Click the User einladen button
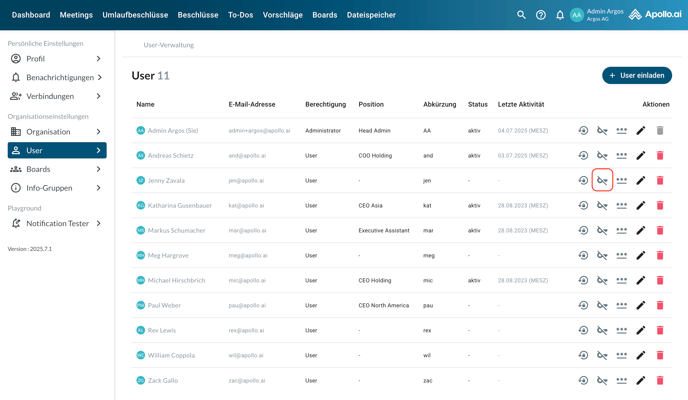The width and height of the screenshot is (688, 400). [637, 75]
